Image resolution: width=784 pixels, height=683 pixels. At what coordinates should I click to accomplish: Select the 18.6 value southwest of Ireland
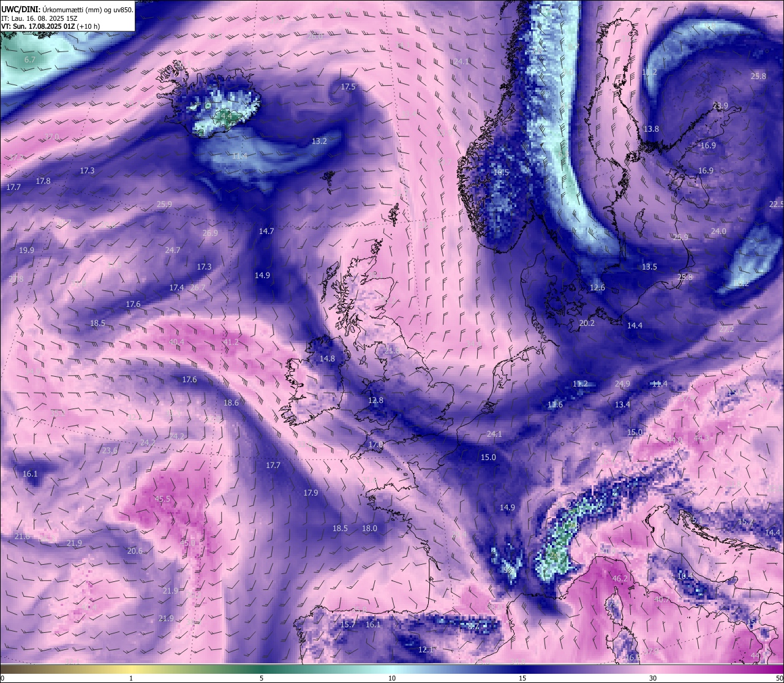pos(231,402)
